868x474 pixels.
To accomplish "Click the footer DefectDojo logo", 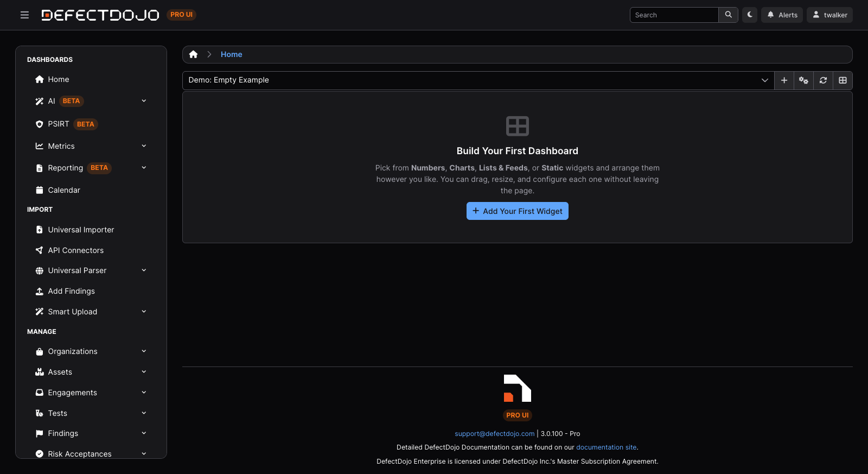I will [518, 388].
